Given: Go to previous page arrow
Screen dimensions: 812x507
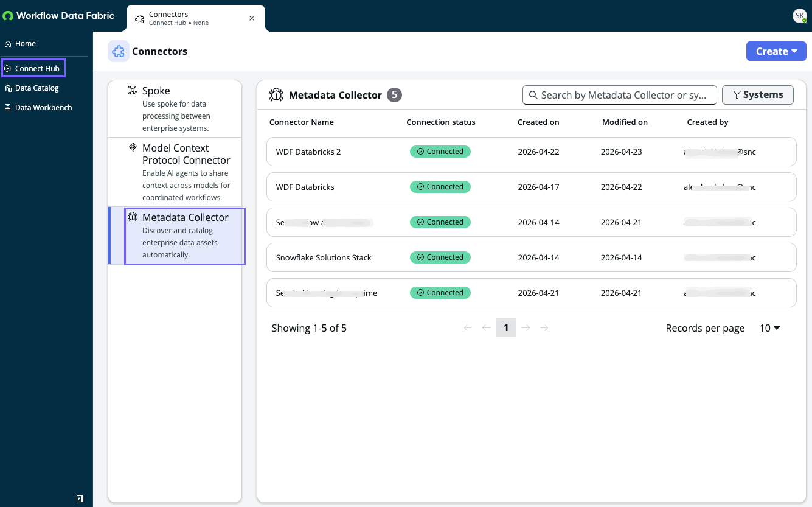Looking at the screenshot, I should click(487, 328).
